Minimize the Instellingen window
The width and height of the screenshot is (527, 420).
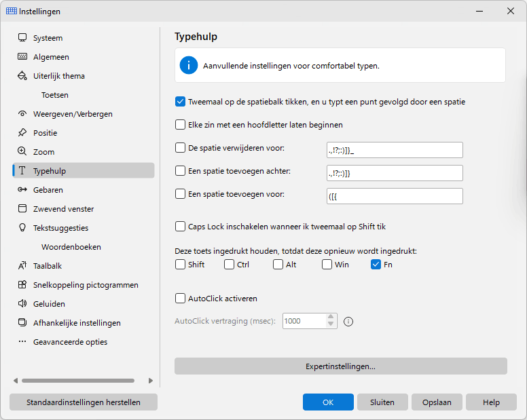coord(479,11)
